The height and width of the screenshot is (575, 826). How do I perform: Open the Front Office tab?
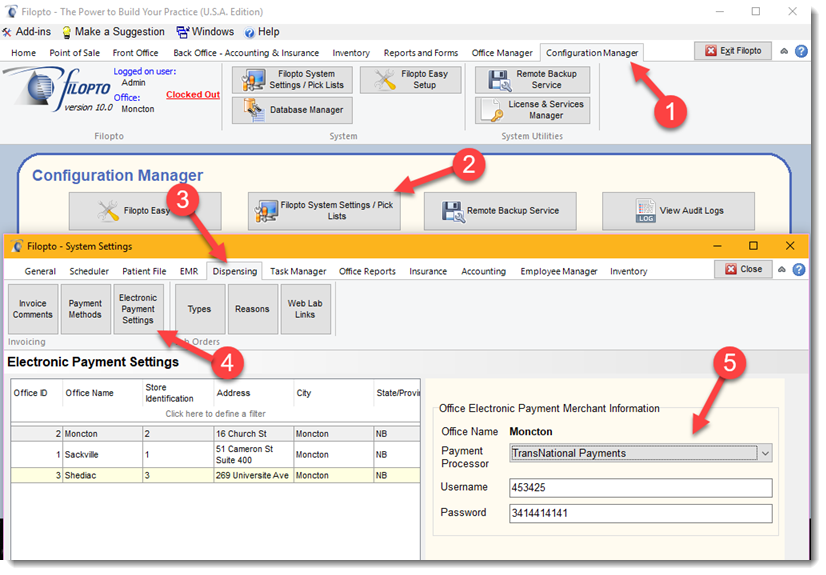[x=135, y=53]
